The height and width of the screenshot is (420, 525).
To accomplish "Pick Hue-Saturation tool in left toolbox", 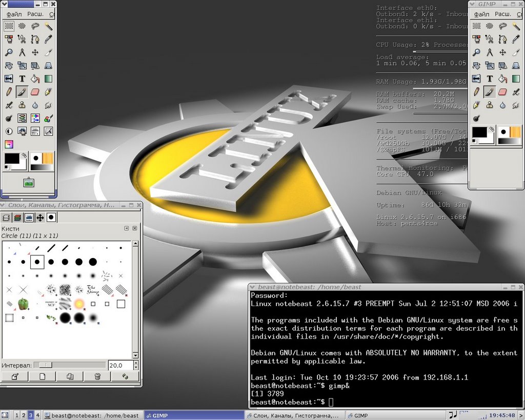I will [35, 118].
